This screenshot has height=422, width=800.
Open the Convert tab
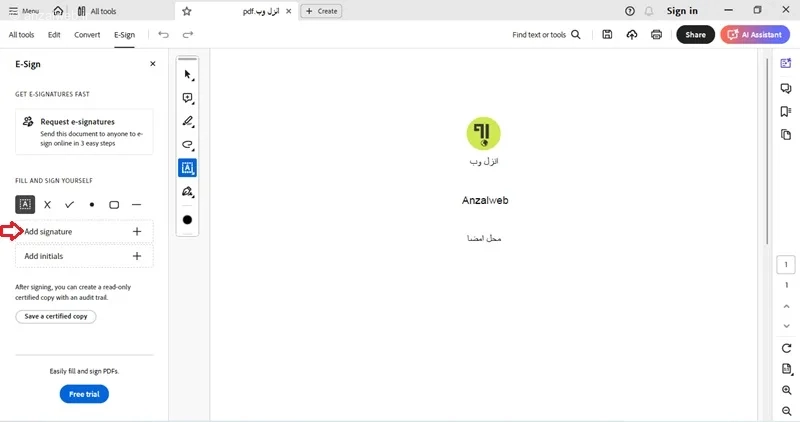point(87,35)
